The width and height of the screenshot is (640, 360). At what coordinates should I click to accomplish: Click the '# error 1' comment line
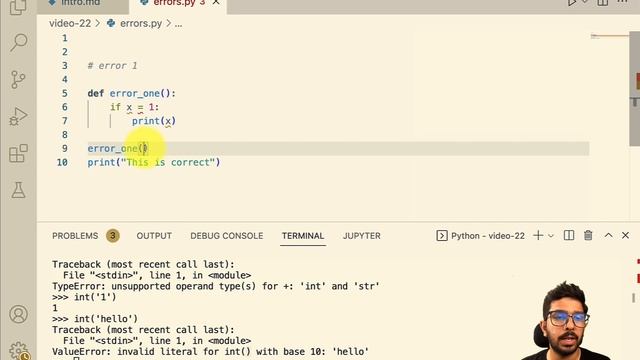112,66
